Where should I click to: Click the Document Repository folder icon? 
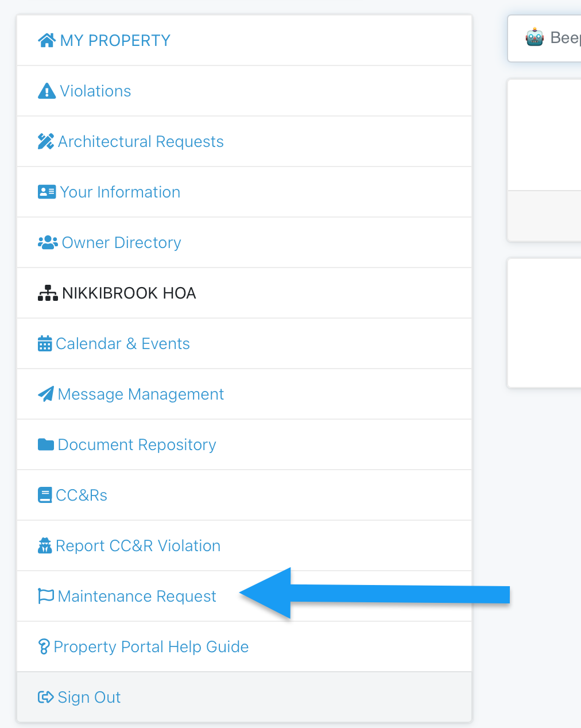(x=46, y=444)
